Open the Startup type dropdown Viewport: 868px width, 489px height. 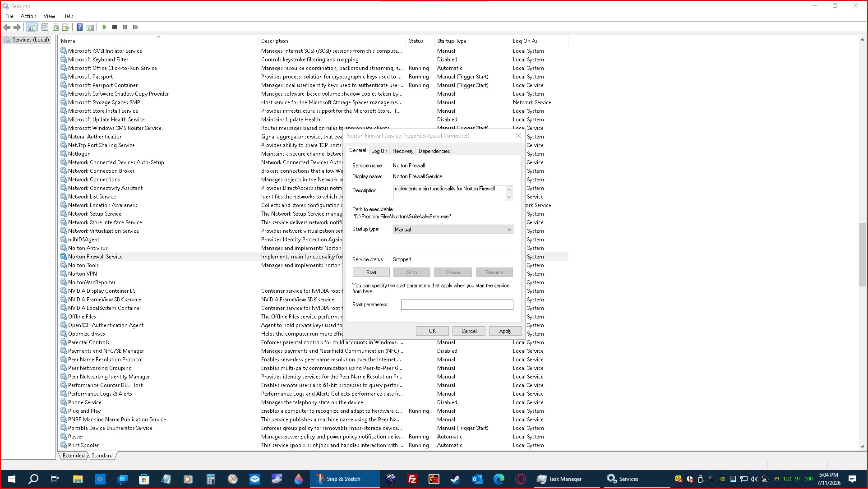click(x=453, y=230)
